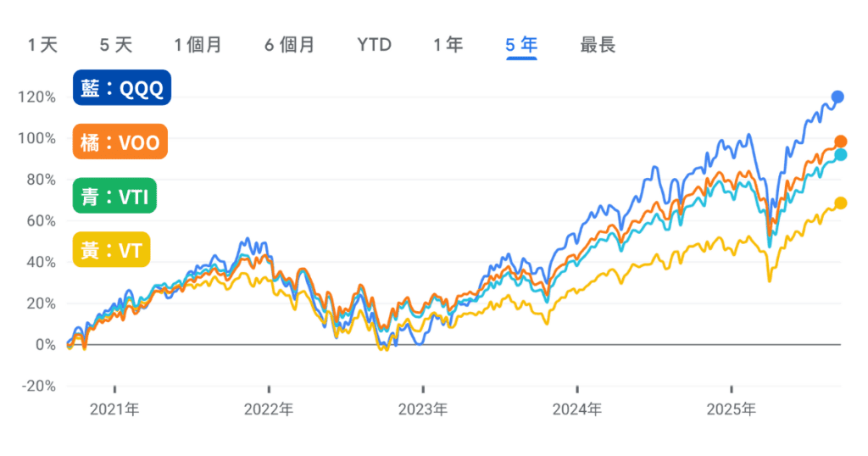Click the yellow VT line endpoint dot
This screenshot has width=868, height=456.
coord(840,203)
